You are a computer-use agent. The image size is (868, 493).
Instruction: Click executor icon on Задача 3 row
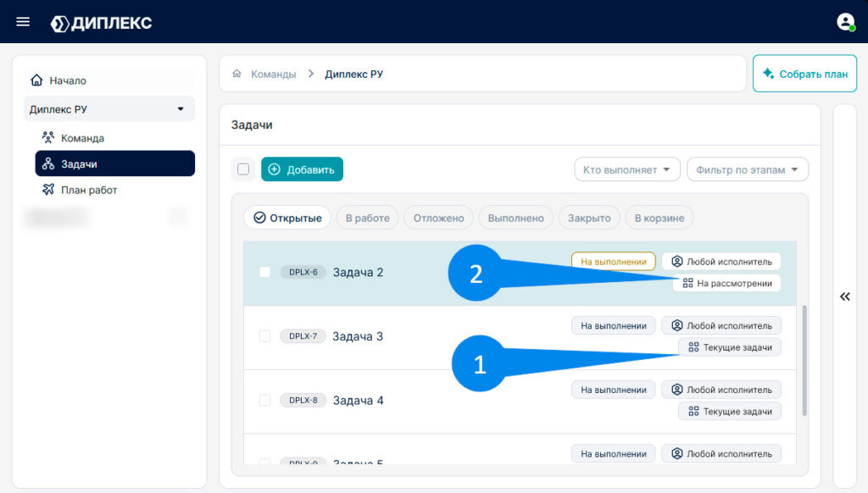coord(677,325)
